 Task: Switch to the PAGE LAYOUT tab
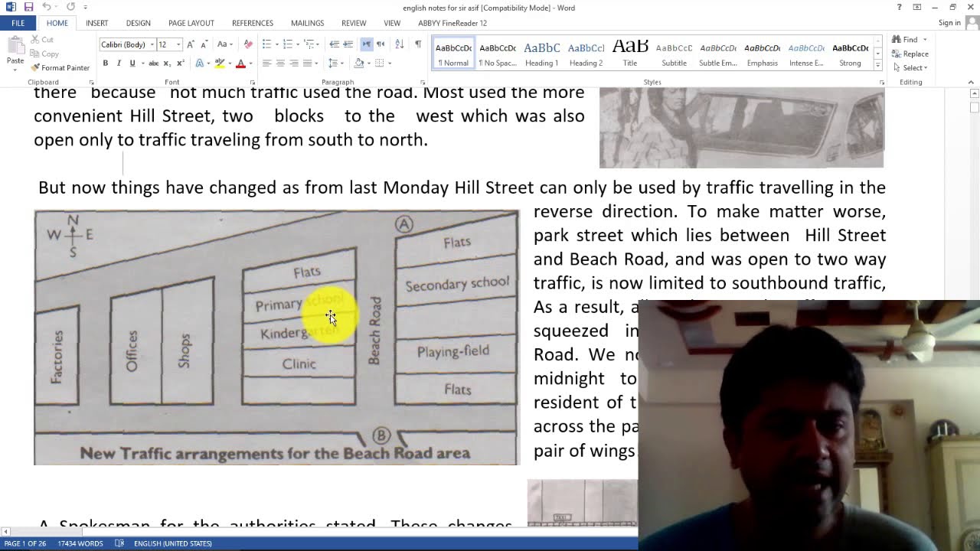tap(191, 23)
